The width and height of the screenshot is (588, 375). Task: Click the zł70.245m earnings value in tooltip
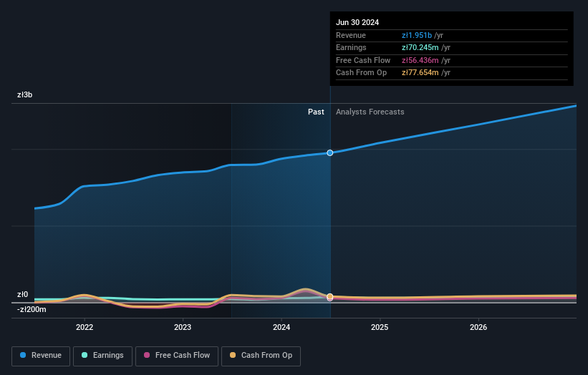pyautogui.click(x=420, y=47)
